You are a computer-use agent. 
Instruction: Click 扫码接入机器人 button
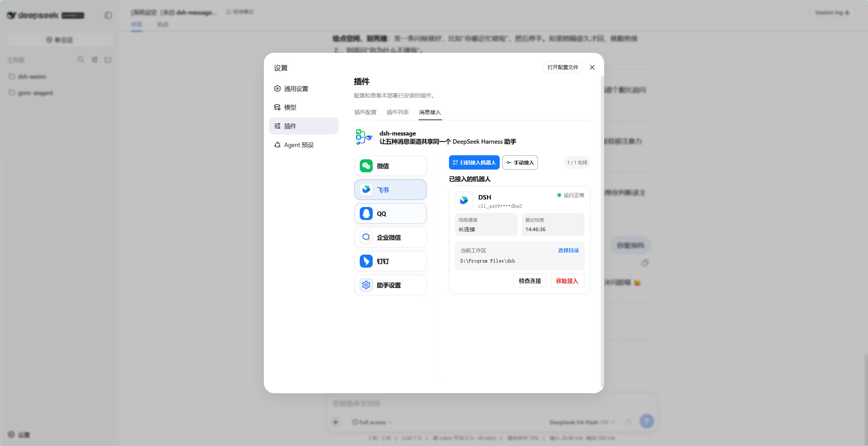[474, 162]
